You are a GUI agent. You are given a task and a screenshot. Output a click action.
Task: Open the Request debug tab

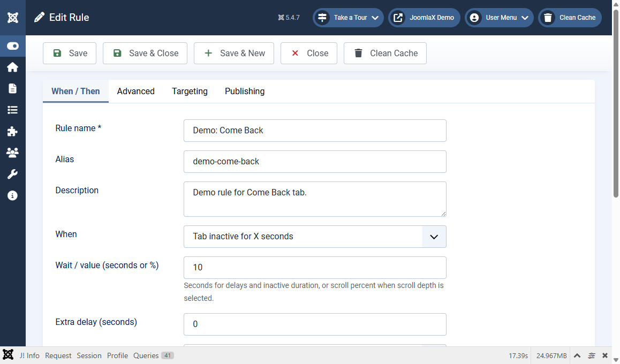pyautogui.click(x=58, y=355)
